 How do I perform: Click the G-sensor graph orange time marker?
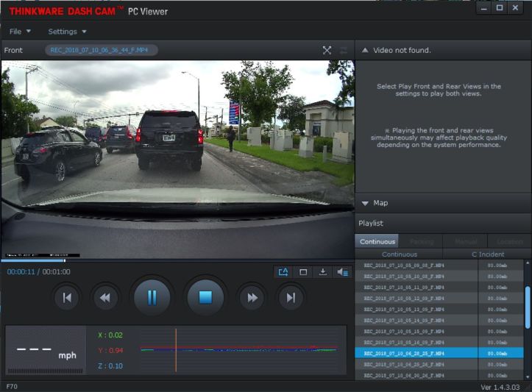(176, 350)
